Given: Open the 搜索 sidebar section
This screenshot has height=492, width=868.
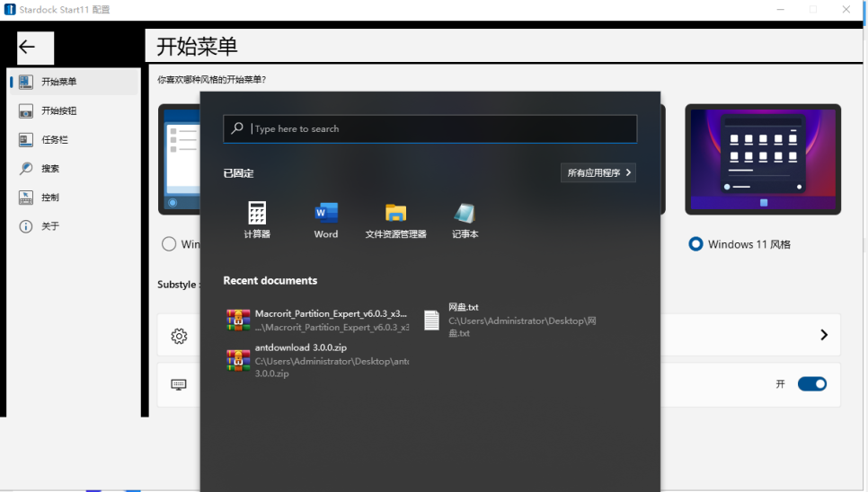Looking at the screenshot, I should pos(75,168).
